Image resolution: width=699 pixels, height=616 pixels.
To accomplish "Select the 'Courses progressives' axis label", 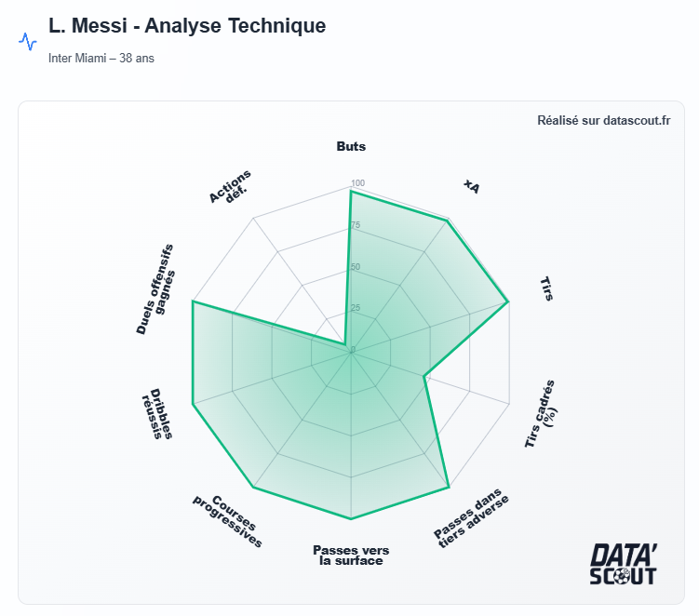I will coord(228,520).
